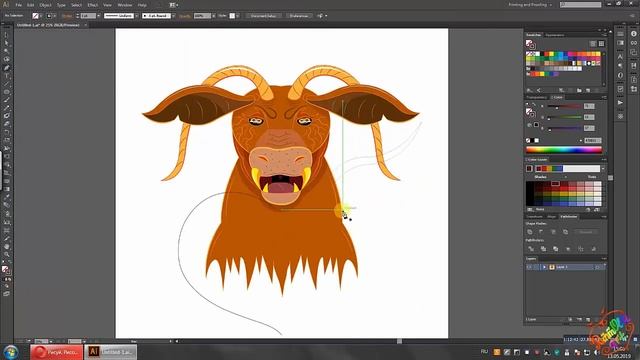Open Swatch Libraries menu icon
The height and width of the screenshot is (360, 640).
529,90
